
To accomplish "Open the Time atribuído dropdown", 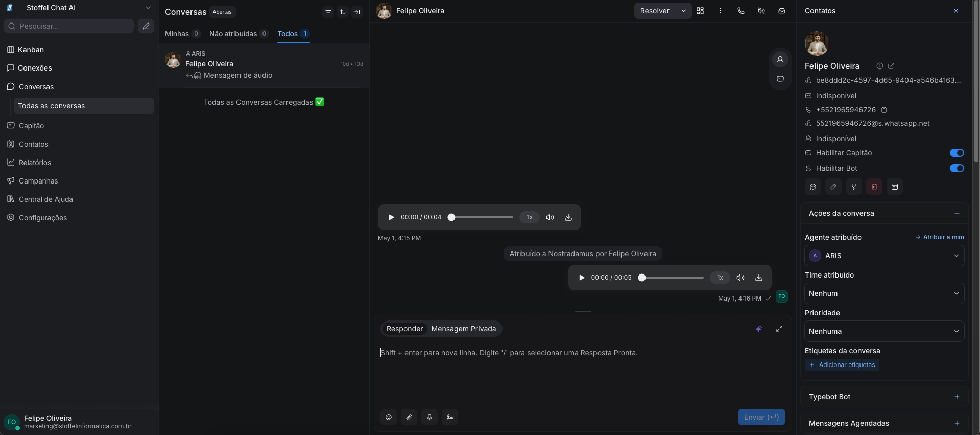I will tap(885, 293).
